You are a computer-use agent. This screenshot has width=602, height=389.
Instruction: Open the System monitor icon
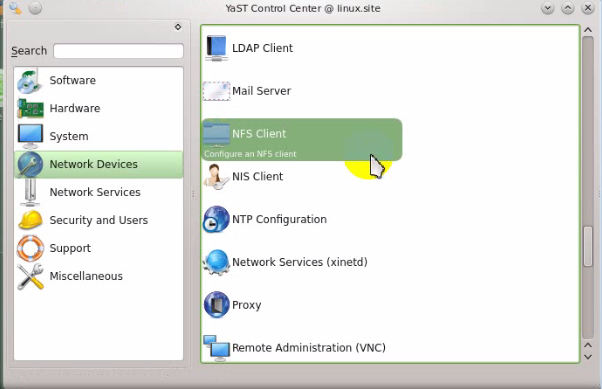(x=30, y=136)
